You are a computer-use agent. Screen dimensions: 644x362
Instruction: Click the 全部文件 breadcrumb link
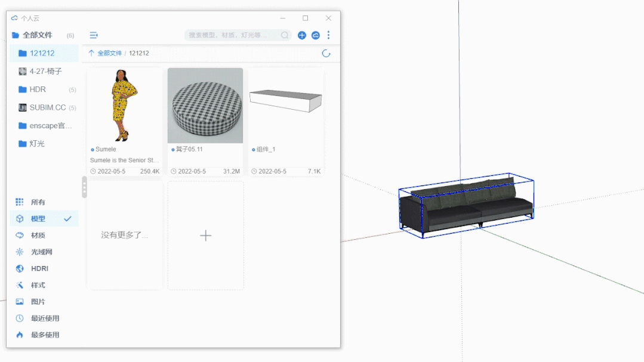(109, 53)
